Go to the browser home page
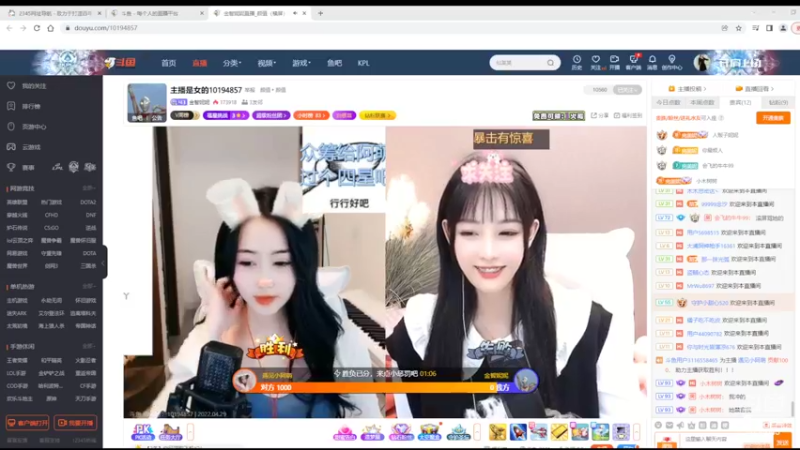Screen dimensions: 800x450 pyautogui.click(x=51, y=28)
